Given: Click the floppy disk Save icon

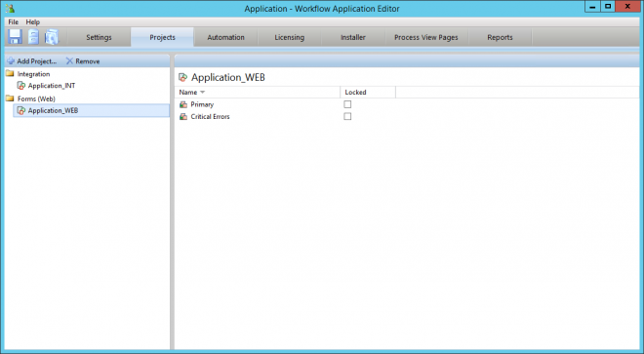Looking at the screenshot, I should pyautogui.click(x=16, y=36).
